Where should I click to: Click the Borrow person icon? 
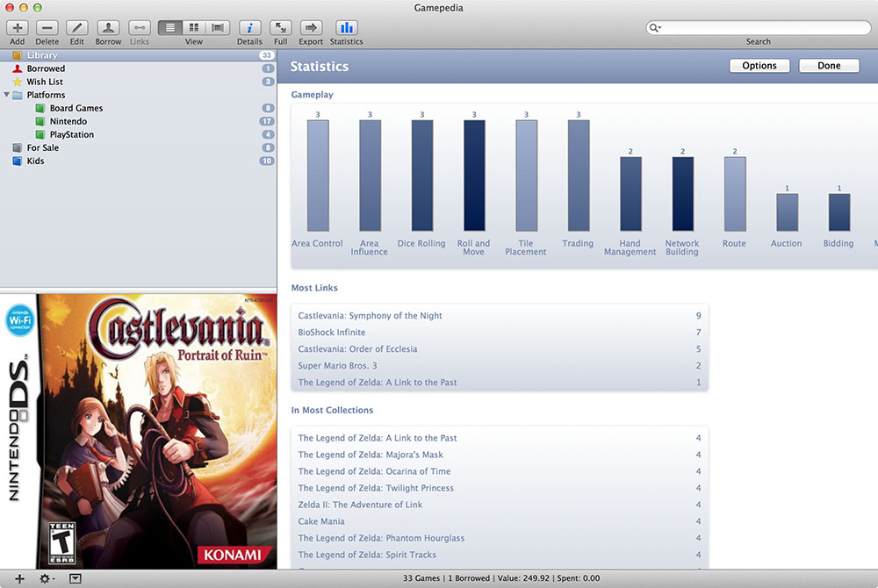pyautogui.click(x=108, y=28)
